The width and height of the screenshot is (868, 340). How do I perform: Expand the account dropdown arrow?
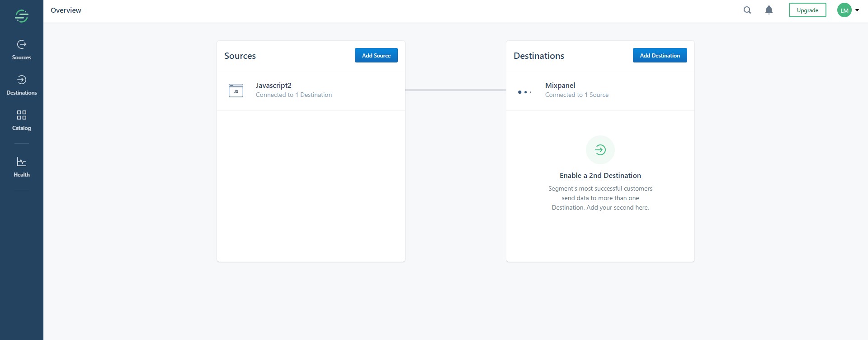[857, 10]
